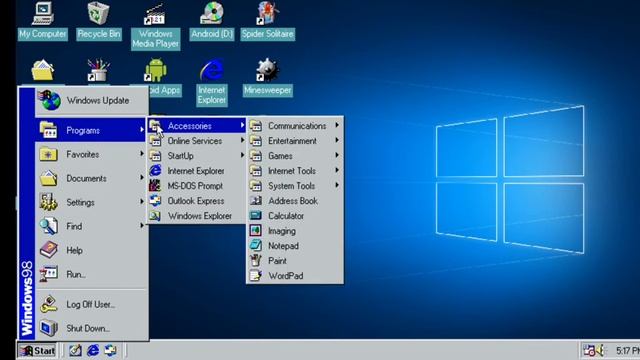Click the taskbar clock showing 5:17
The image size is (640, 360).
627,351
